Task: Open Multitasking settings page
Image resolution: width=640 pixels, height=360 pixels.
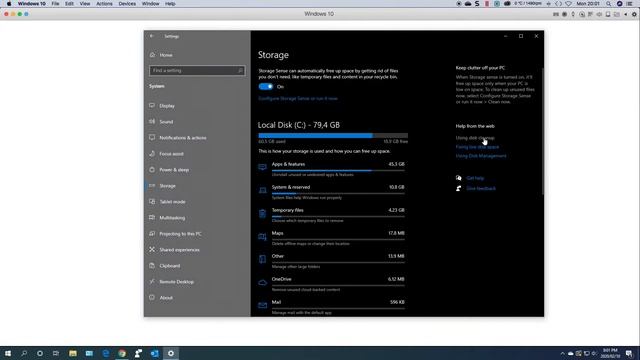Action: coord(172,218)
